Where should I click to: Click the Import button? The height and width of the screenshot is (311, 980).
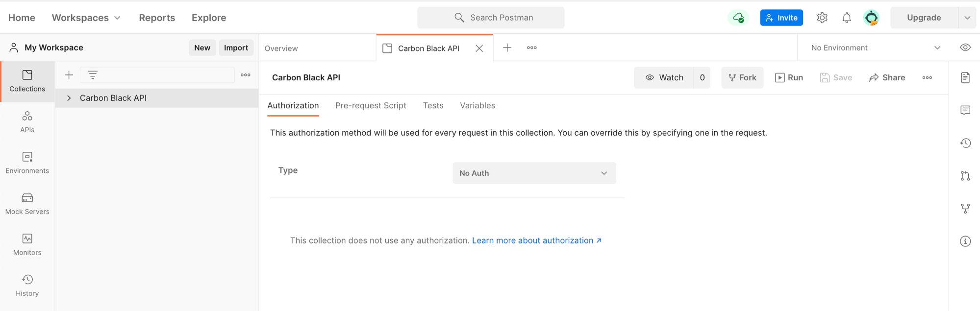236,48
